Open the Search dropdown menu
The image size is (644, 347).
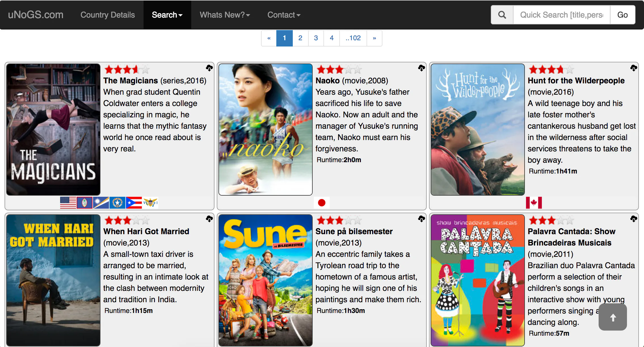tap(167, 15)
